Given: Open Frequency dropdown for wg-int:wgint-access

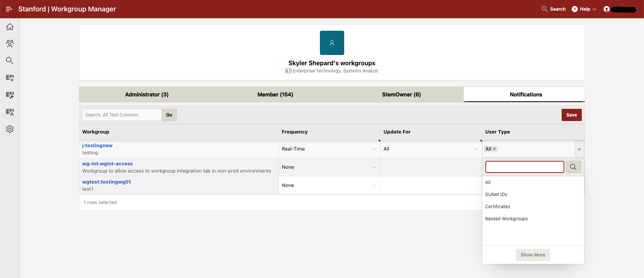Looking at the screenshot, I should pyautogui.click(x=329, y=167).
